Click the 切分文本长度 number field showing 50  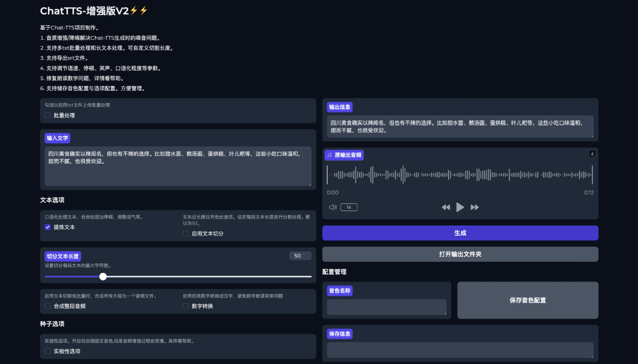[x=300, y=256]
